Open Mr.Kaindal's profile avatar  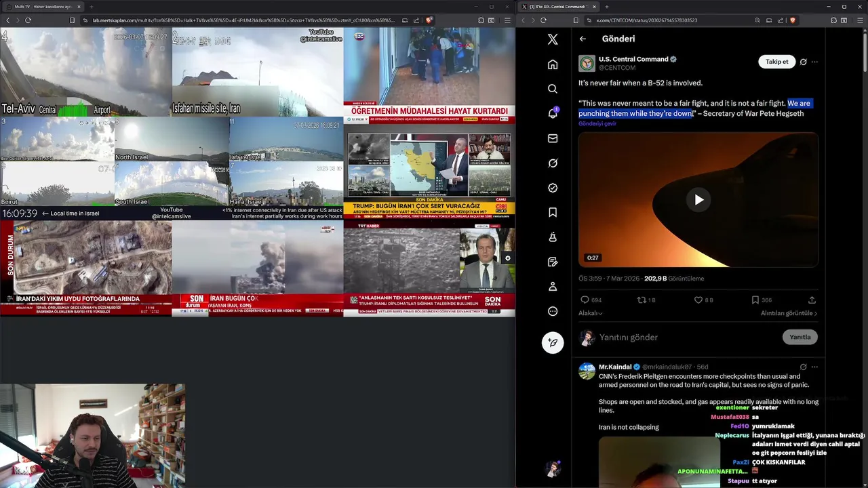coord(587,371)
